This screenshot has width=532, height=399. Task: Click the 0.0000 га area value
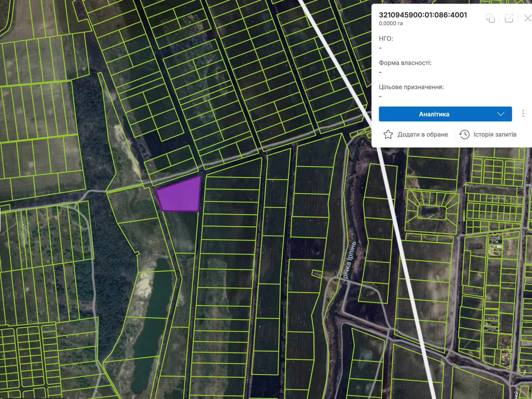pos(391,24)
